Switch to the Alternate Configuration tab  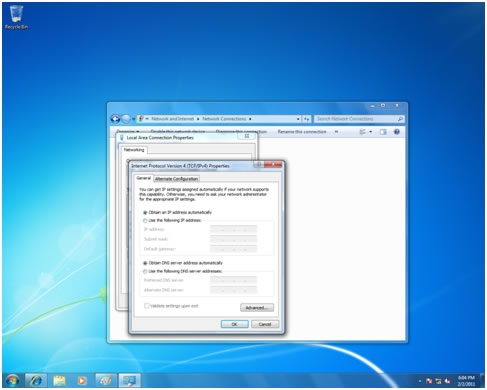(x=176, y=179)
